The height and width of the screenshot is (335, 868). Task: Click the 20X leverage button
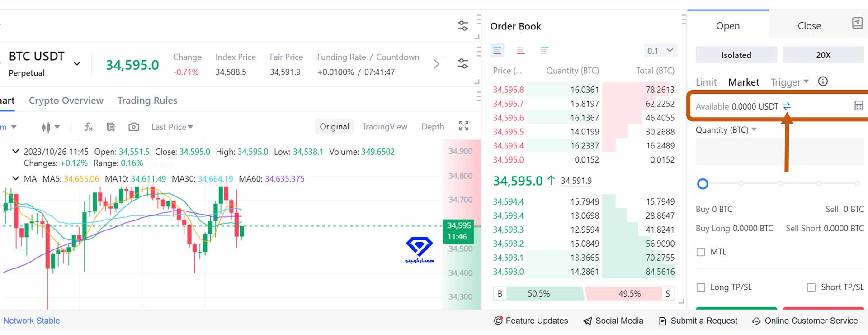pyautogui.click(x=823, y=55)
